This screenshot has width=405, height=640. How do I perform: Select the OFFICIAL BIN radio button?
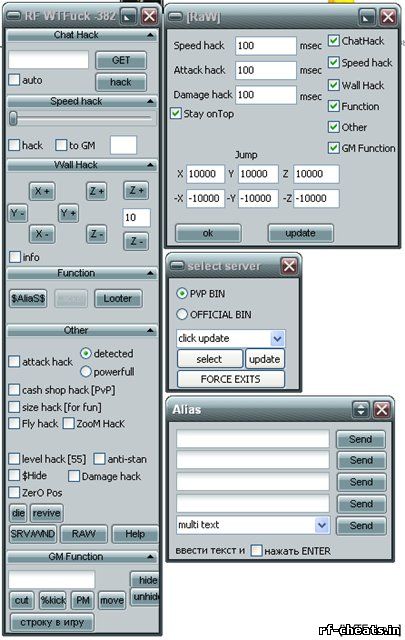(x=182, y=314)
